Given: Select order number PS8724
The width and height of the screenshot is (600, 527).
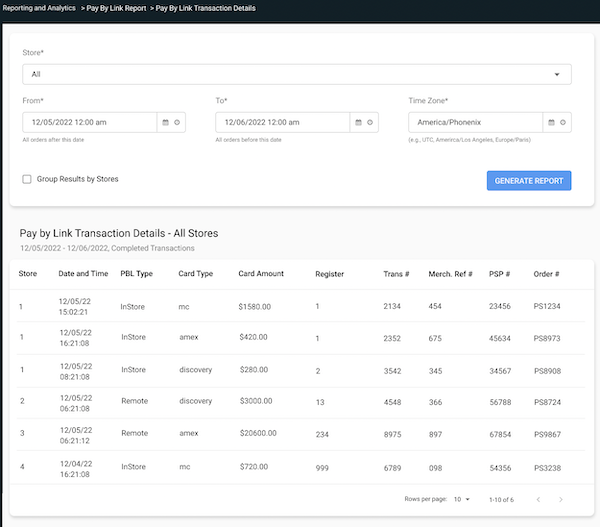Looking at the screenshot, I should pyautogui.click(x=548, y=402).
